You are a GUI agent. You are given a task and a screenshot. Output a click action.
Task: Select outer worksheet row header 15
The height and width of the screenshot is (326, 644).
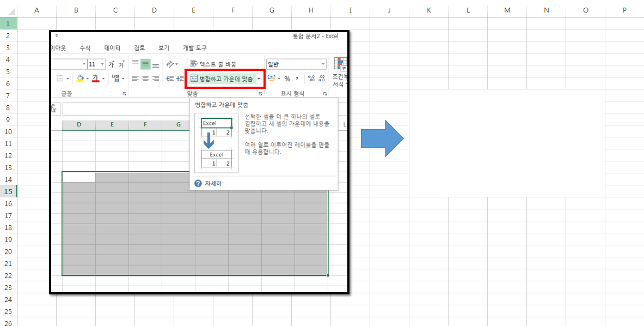pyautogui.click(x=9, y=191)
